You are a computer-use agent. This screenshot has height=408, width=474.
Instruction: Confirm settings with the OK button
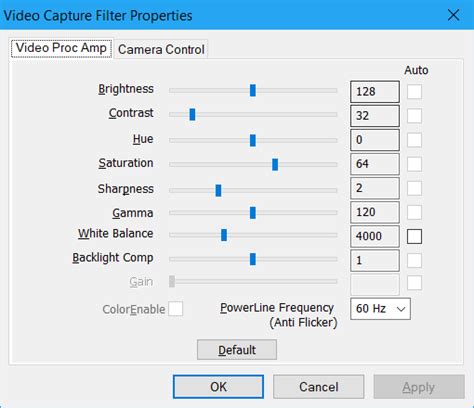[218, 387]
